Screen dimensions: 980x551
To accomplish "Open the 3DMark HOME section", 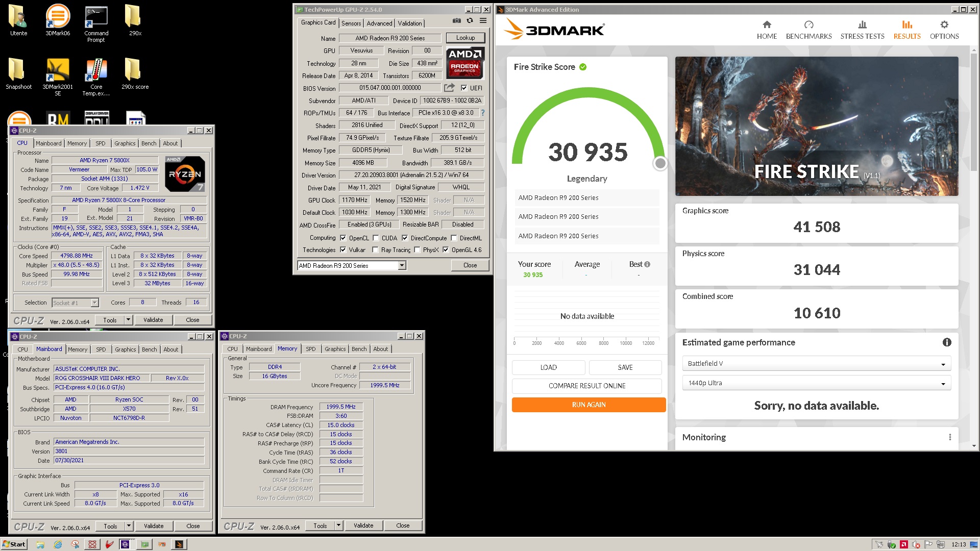I will coord(767,30).
